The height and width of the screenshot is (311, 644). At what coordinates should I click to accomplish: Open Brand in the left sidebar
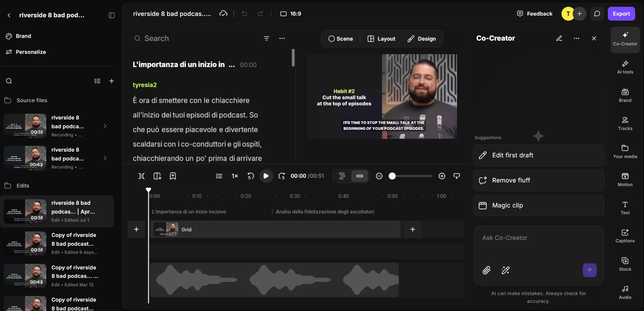click(19, 36)
